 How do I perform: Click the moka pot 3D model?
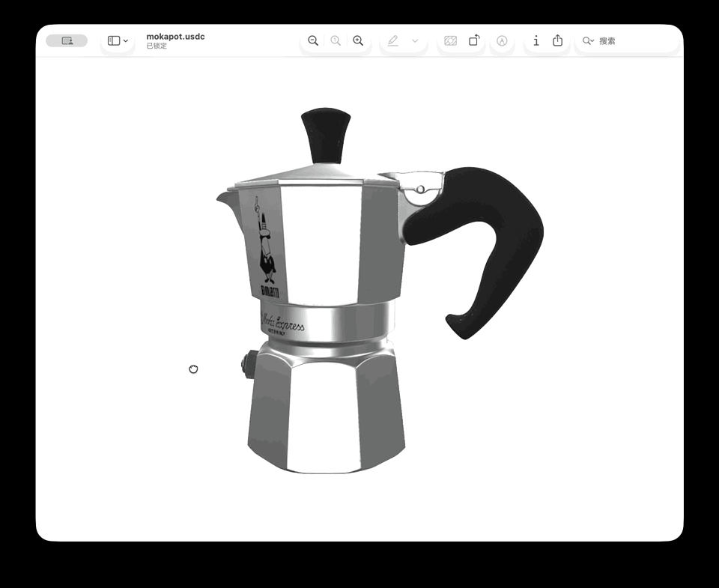point(380,291)
